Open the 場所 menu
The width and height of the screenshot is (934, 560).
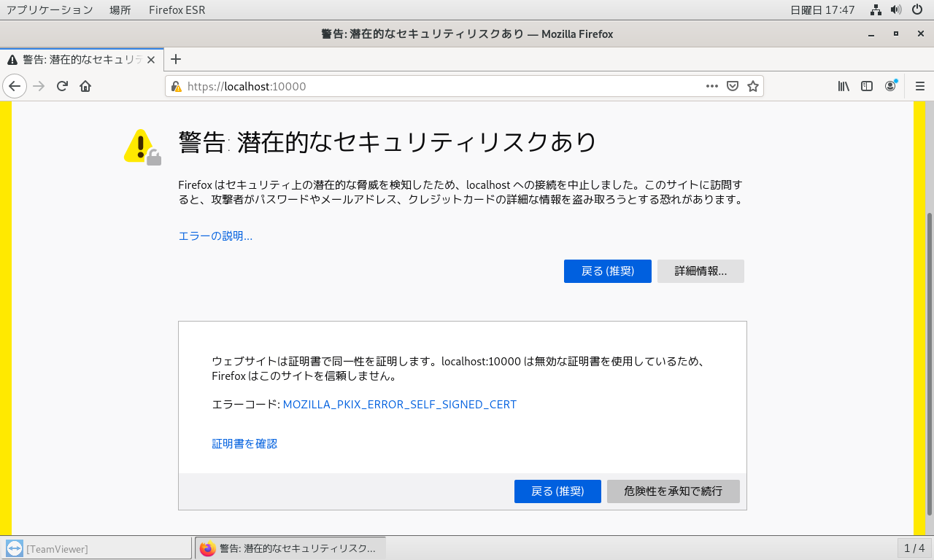[120, 10]
